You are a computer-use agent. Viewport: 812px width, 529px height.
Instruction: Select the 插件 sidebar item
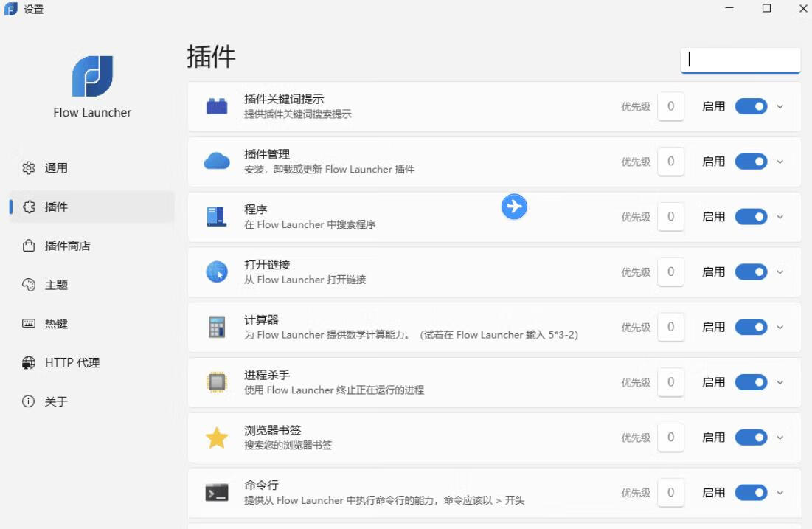[x=92, y=207]
